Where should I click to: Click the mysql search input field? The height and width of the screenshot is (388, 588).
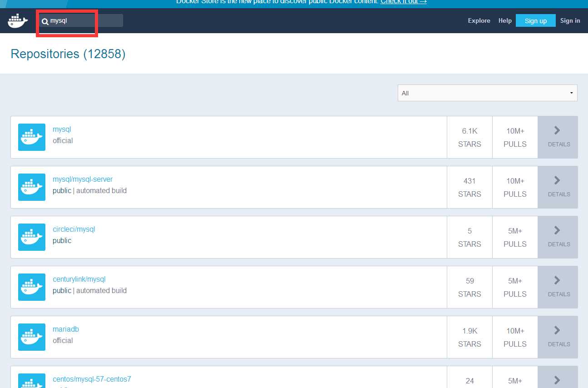coord(81,20)
